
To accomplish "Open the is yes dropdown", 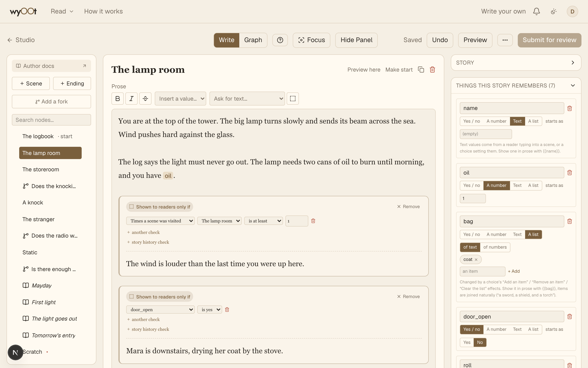I will [x=209, y=310].
